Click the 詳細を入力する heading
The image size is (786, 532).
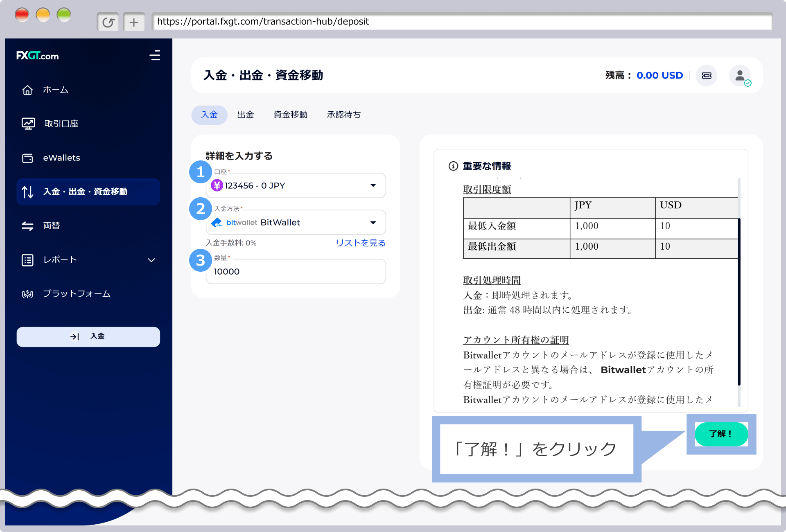pyautogui.click(x=239, y=156)
